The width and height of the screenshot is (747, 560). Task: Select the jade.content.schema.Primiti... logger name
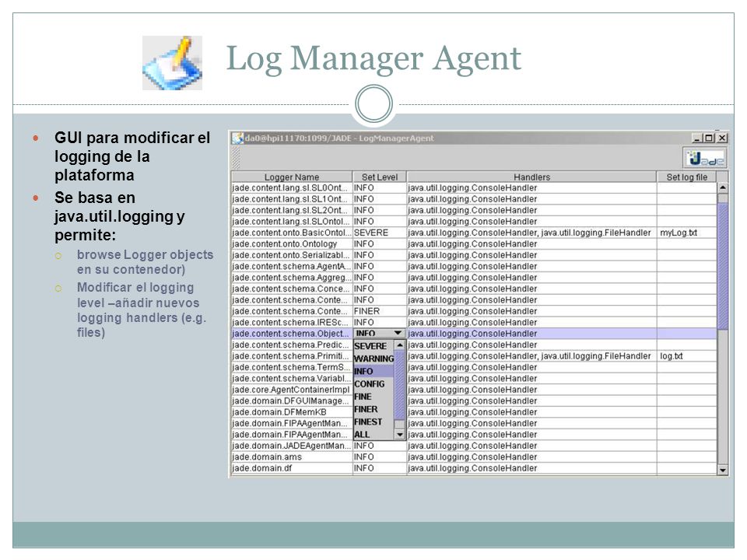click(292, 356)
